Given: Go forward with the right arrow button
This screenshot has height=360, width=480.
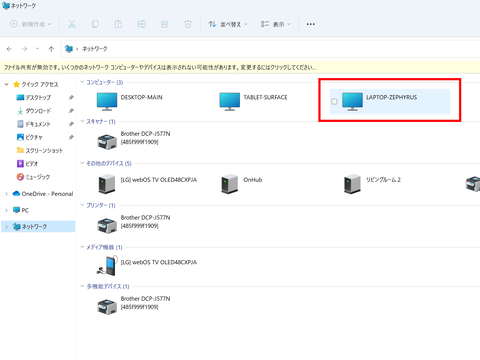Looking at the screenshot, I should tap(24, 49).
